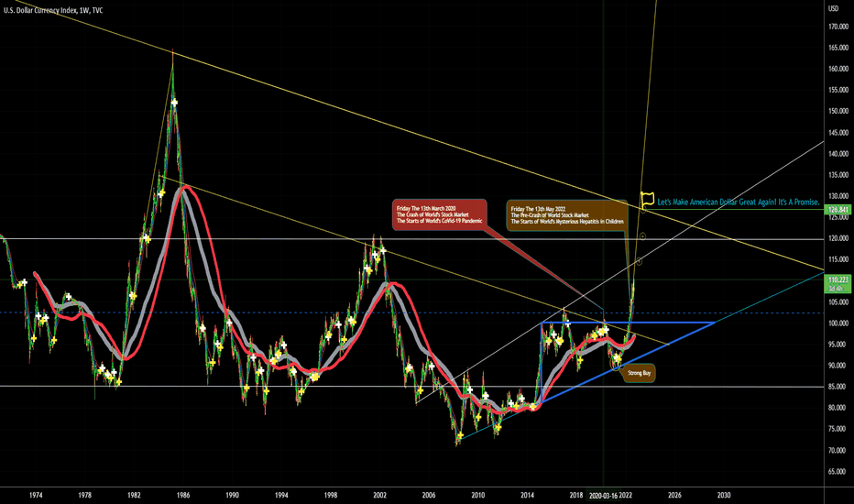
Task: Click the 2026 label on the time axis
Action: coord(674,495)
